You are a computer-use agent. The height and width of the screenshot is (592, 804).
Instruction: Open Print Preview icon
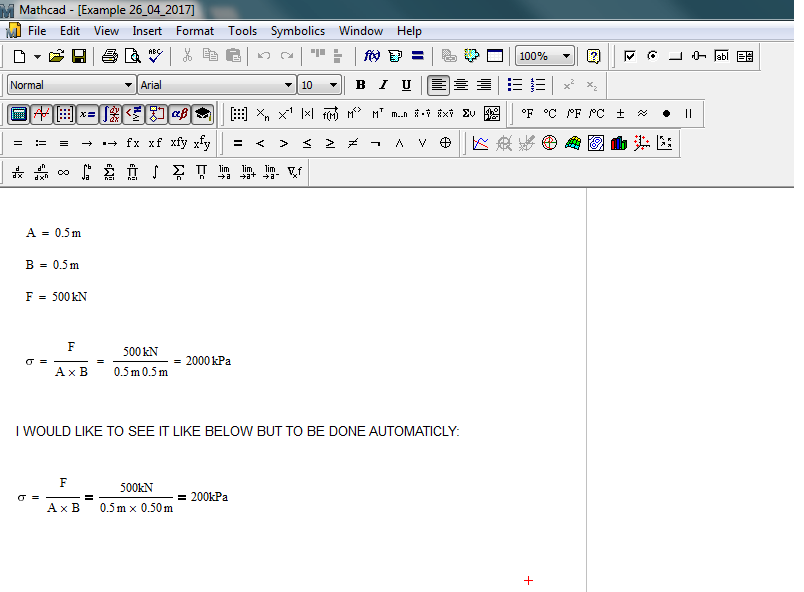pos(133,56)
